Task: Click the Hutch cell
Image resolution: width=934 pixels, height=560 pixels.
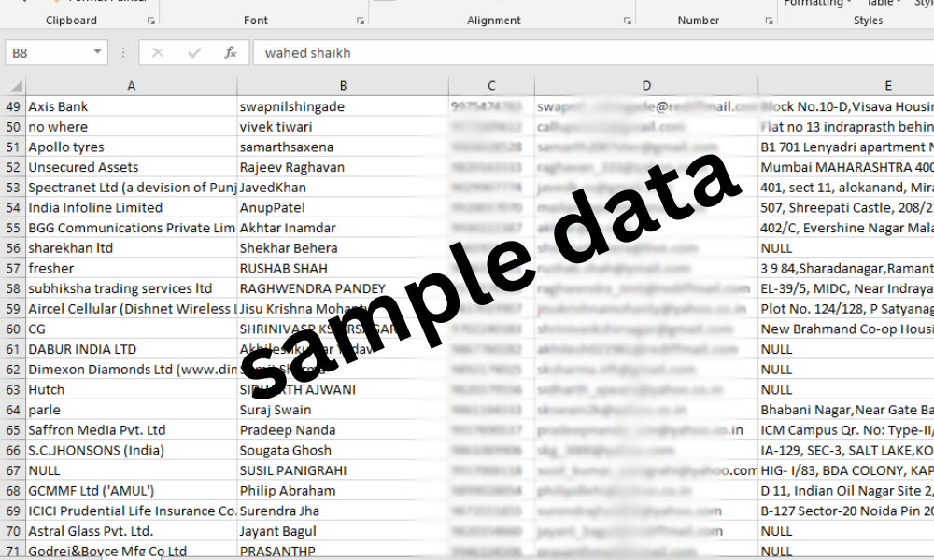Action: click(x=132, y=390)
